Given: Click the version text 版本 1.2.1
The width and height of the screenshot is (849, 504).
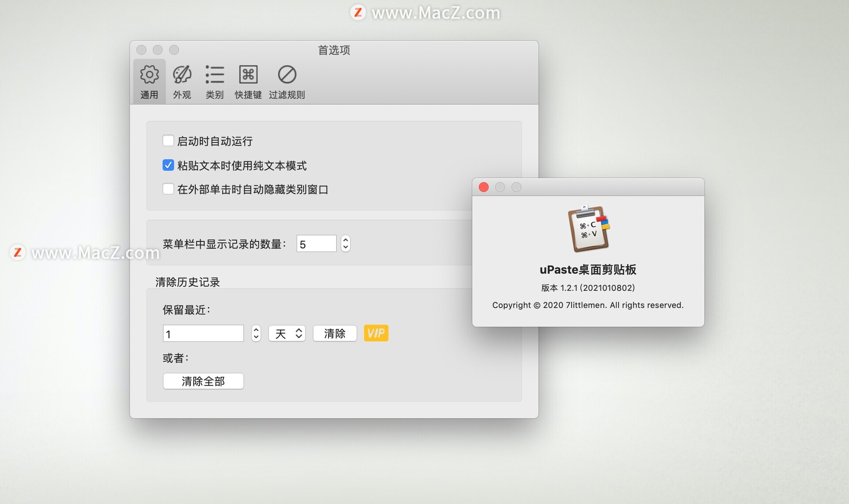Looking at the screenshot, I should pos(588,288).
